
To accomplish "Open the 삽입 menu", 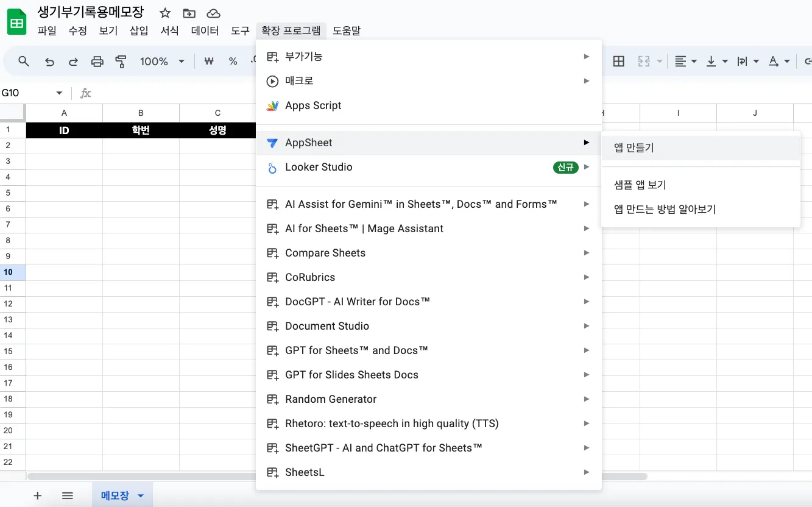I will pos(139,30).
